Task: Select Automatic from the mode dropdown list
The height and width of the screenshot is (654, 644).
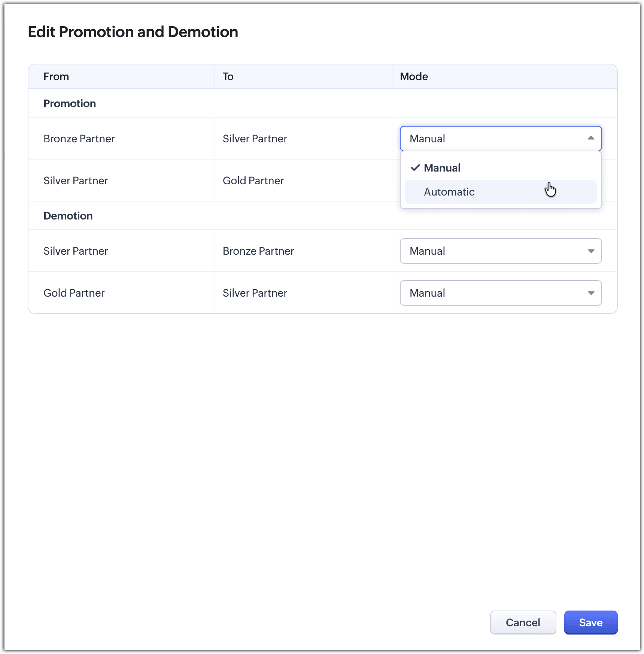Action: pos(501,192)
